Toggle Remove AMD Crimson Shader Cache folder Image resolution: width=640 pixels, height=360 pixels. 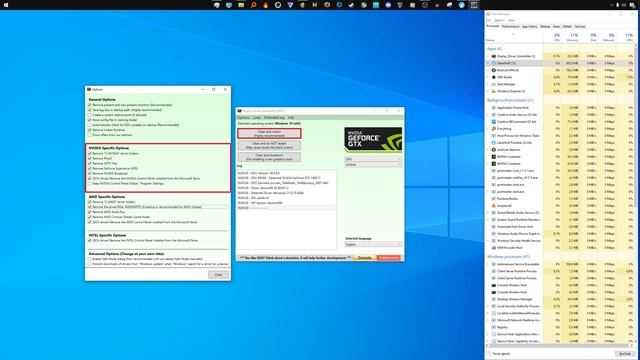tap(90, 217)
